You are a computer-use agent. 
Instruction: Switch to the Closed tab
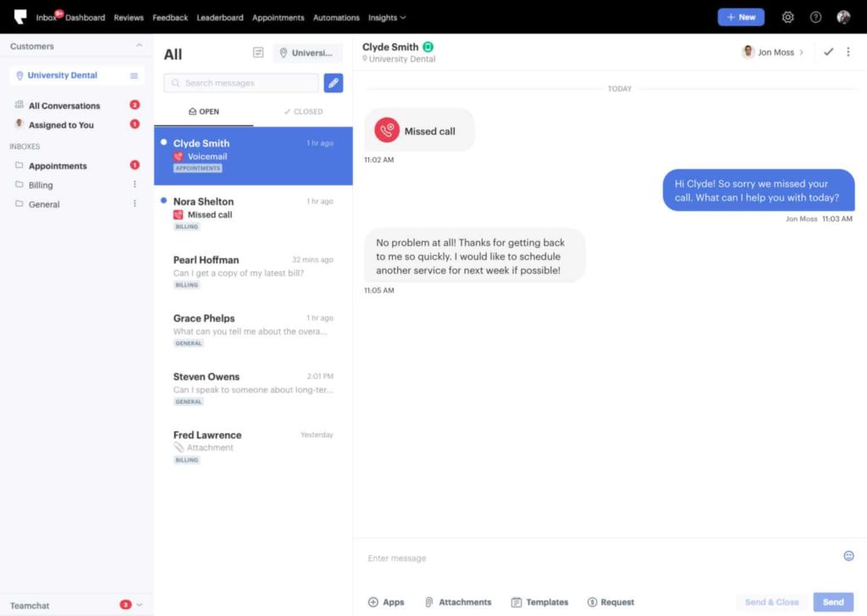coord(303,112)
